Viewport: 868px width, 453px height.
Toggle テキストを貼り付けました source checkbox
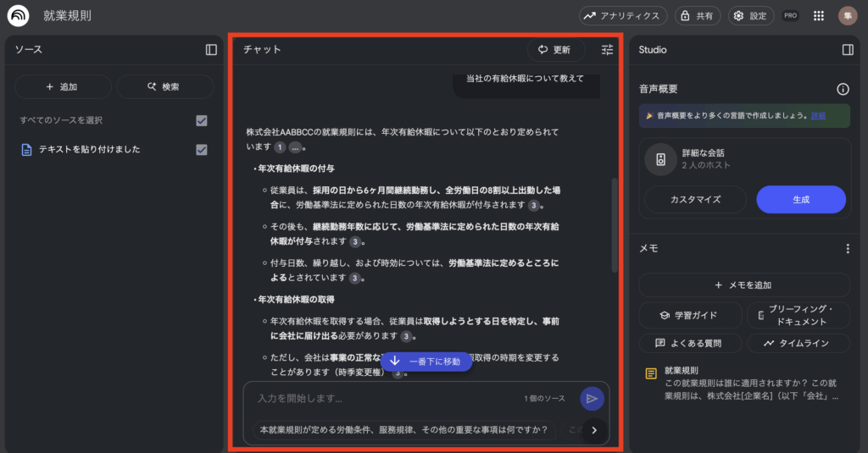tap(202, 149)
